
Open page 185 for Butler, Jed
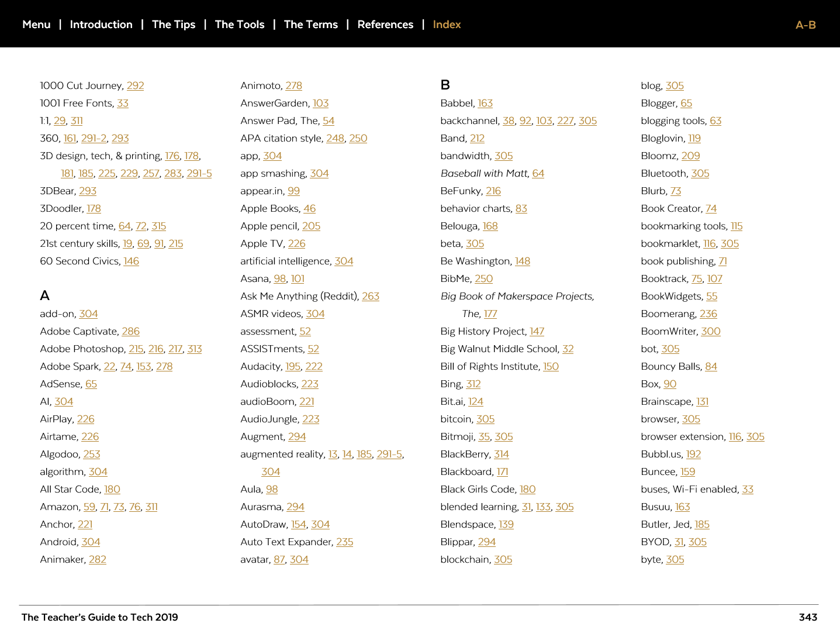[702, 524]
